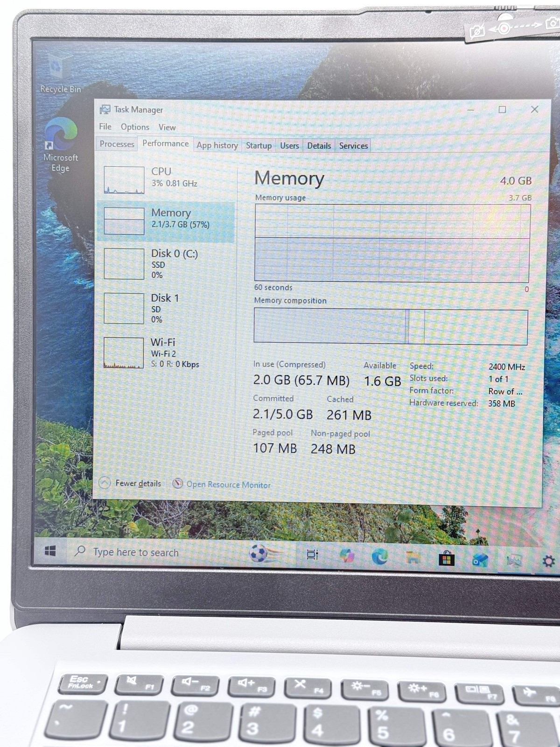Image resolution: width=560 pixels, height=747 pixels.
Task: Open the Windows Start menu
Action: 50,551
